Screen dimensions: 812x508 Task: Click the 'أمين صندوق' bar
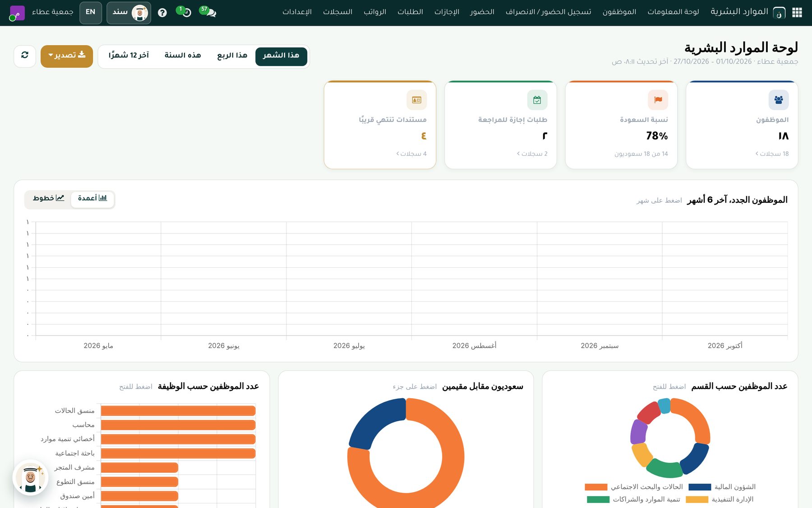(139, 496)
